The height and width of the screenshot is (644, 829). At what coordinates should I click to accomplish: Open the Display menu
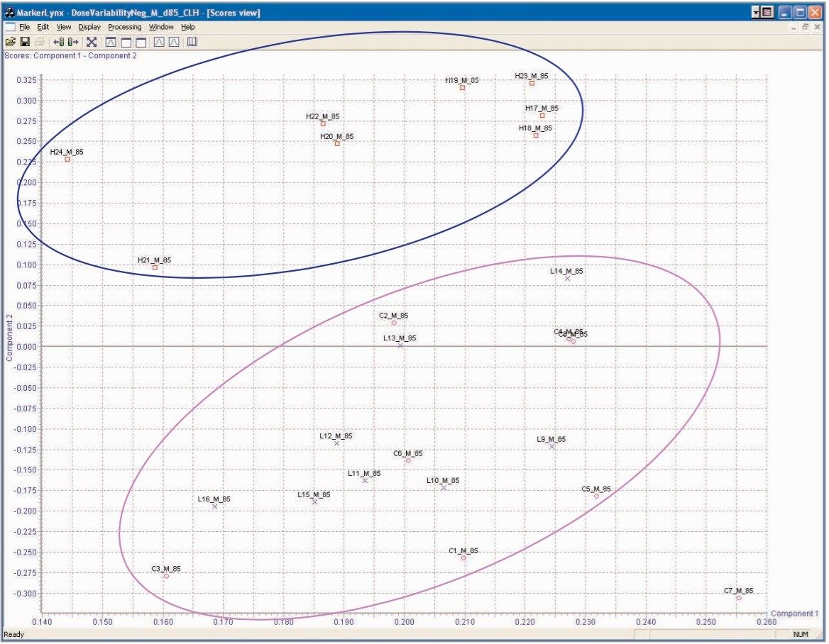(x=89, y=27)
